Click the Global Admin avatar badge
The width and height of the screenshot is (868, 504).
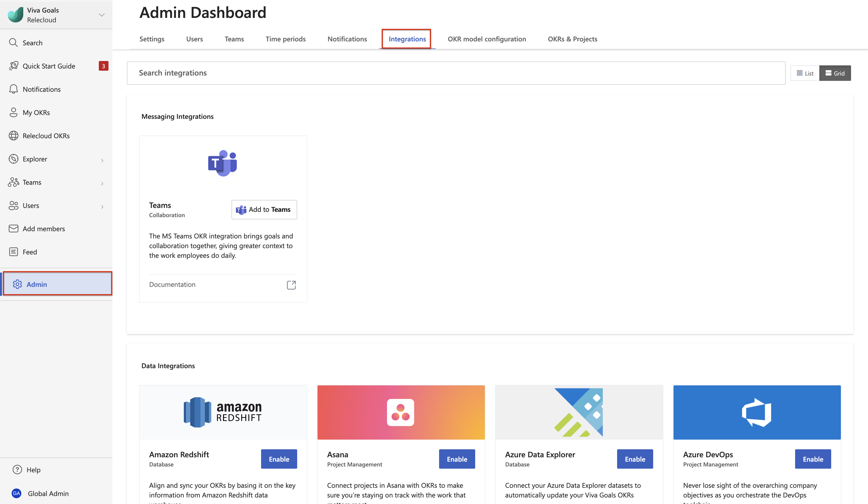[x=16, y=493]
